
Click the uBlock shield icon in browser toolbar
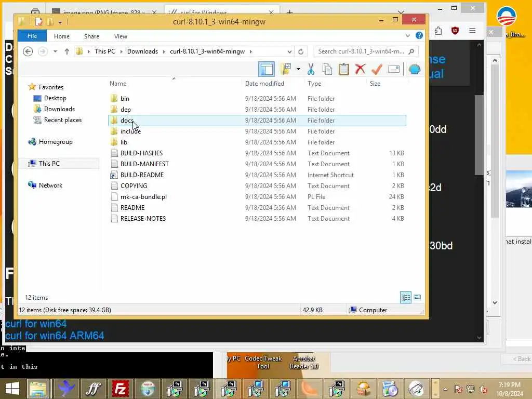(455, 31)
